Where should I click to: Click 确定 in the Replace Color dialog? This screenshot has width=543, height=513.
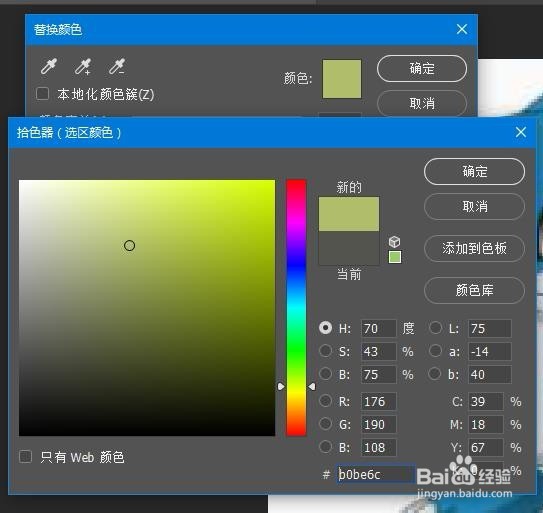(x=422, y=69)
